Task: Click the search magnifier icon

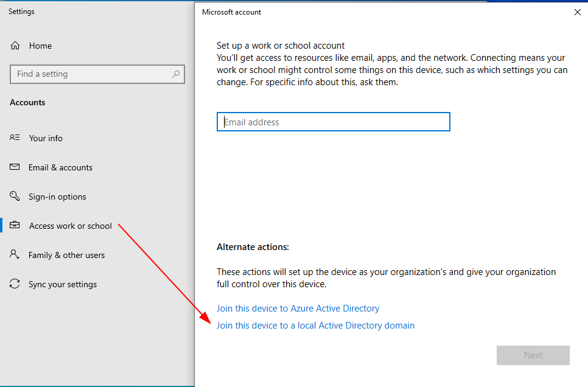Action: (175, 74)
